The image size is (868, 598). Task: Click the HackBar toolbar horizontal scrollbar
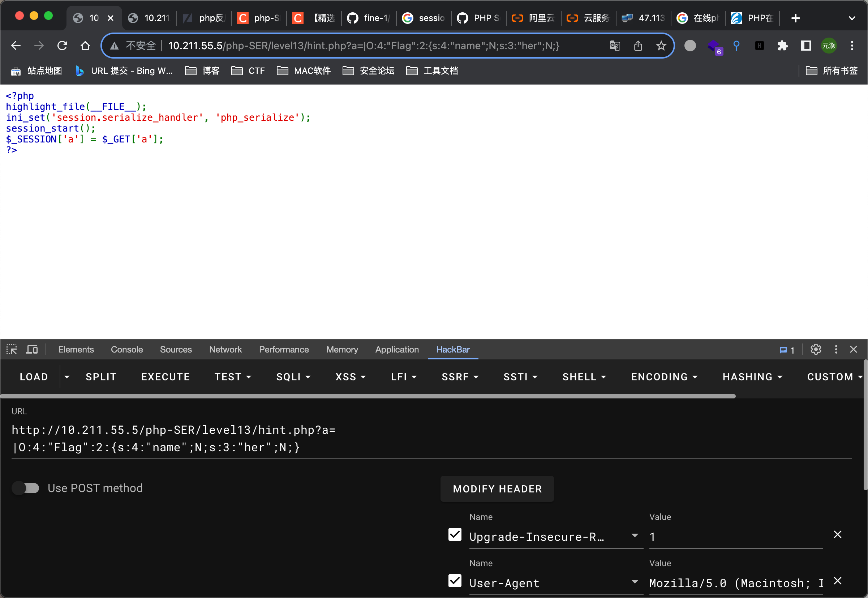368,396
